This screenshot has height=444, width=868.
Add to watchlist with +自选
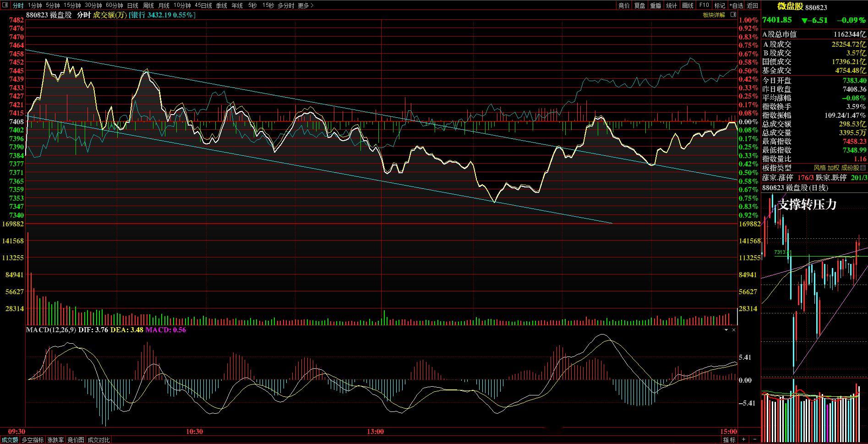(x=737, y=5)
